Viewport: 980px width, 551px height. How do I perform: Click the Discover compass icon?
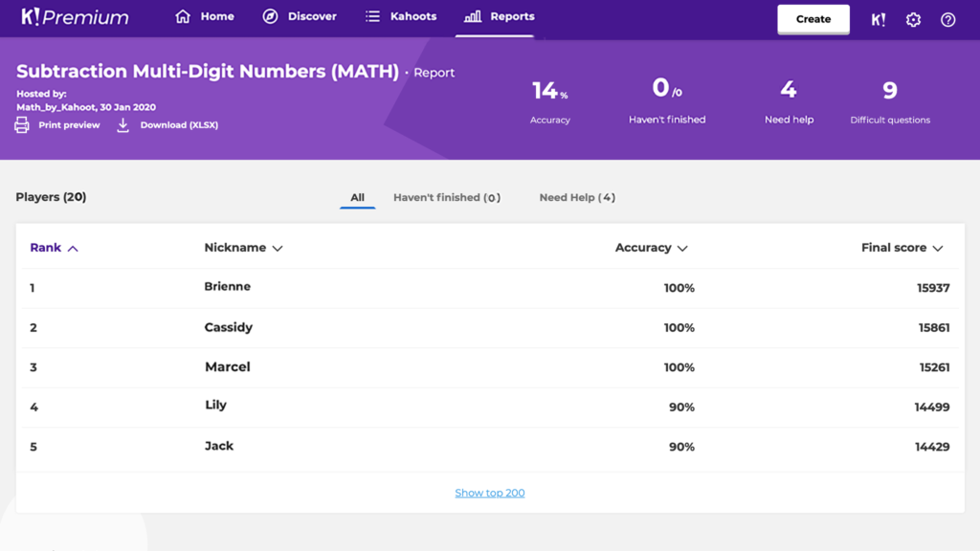coord(270,16)
